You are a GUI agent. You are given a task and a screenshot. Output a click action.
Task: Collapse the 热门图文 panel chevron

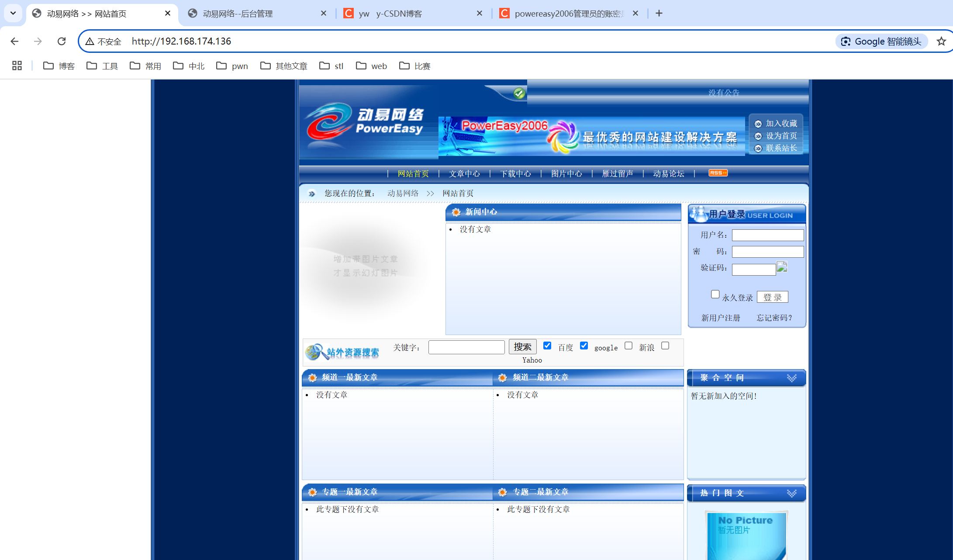click(x=791, y=493)
